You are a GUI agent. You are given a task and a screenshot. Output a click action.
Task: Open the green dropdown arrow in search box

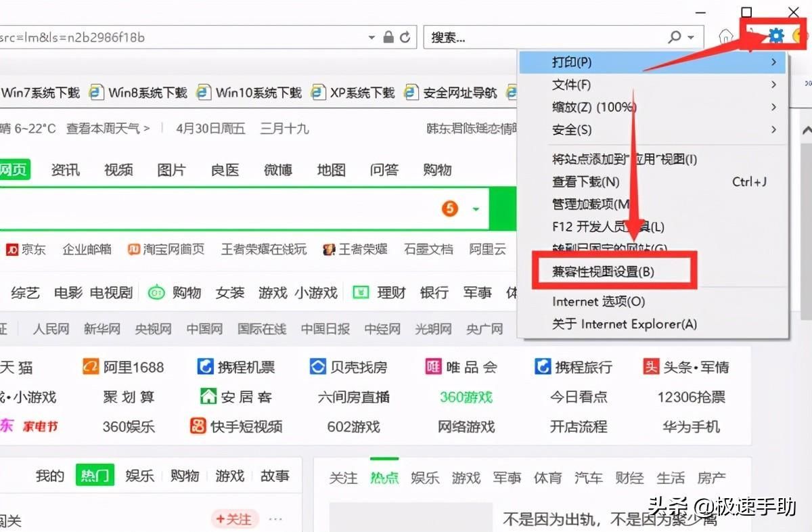476,209
